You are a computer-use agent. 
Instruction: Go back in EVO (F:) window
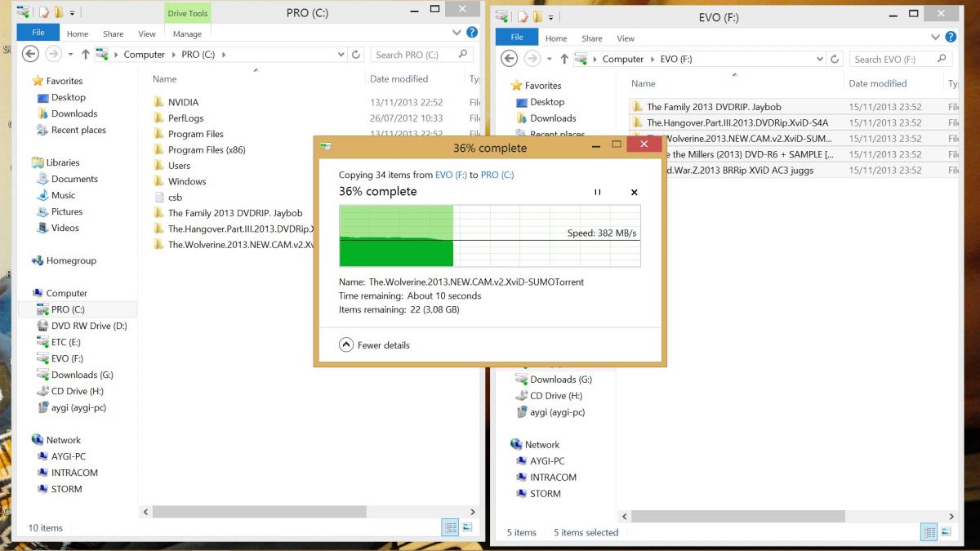pos(509,59)
